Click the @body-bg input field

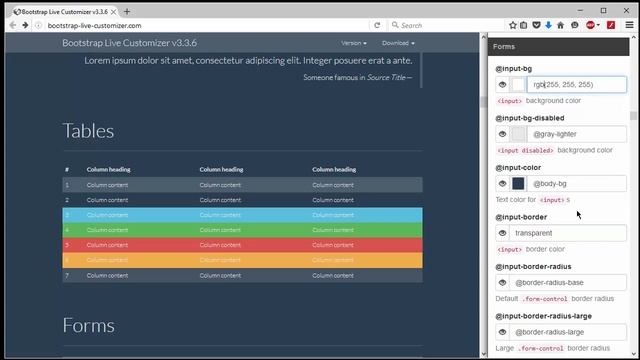click(577, 184)
